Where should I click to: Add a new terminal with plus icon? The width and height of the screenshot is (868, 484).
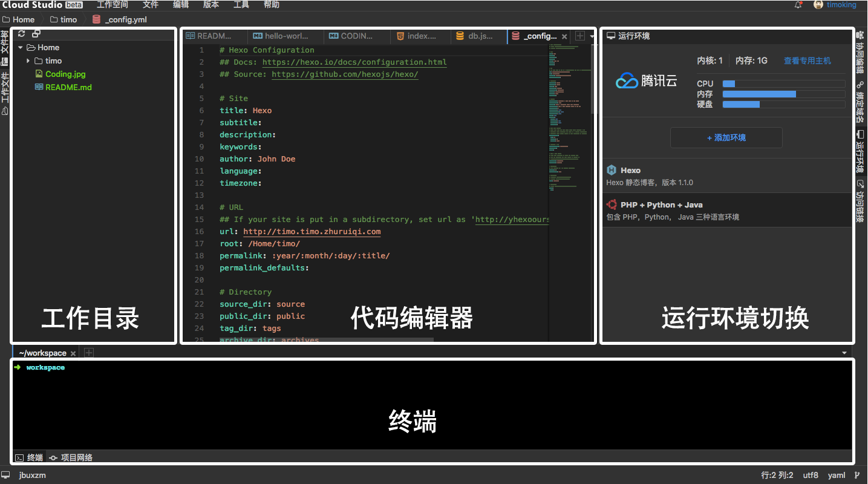(88, 353)
